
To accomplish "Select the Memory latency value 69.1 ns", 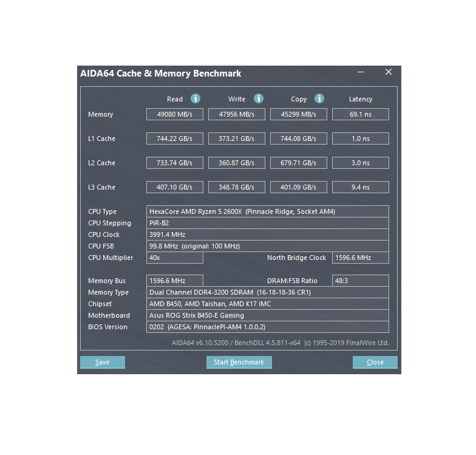I will click(361, 114).
